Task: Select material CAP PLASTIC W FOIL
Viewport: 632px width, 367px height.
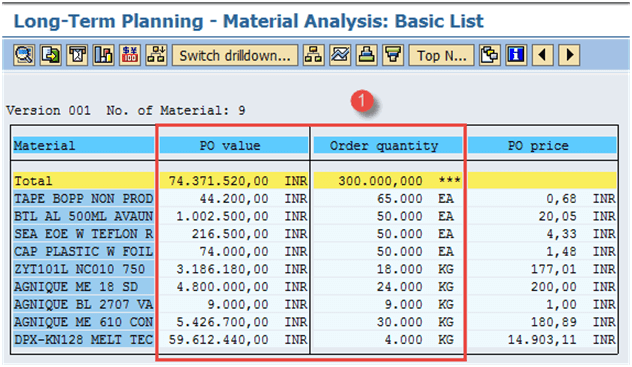Action: 83,251
